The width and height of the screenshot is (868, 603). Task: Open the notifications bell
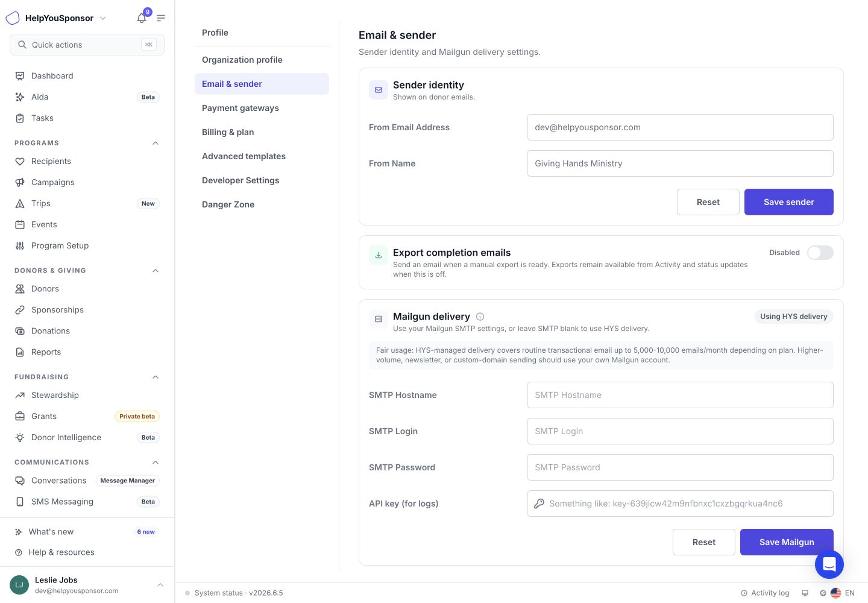(x=142, y=18)
